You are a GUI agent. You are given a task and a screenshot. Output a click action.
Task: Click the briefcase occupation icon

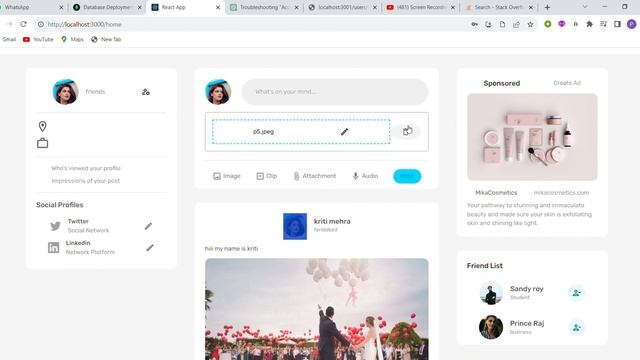click(x=42, y=143)
